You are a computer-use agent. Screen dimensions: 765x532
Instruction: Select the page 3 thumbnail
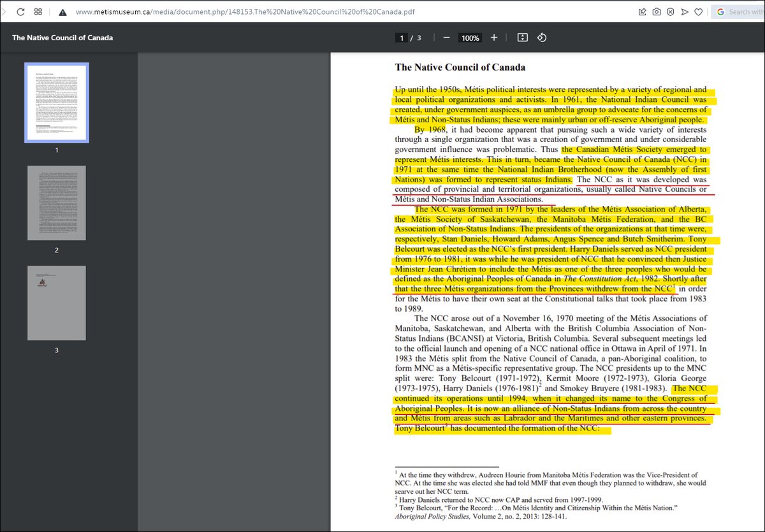(x=57, y=303)
